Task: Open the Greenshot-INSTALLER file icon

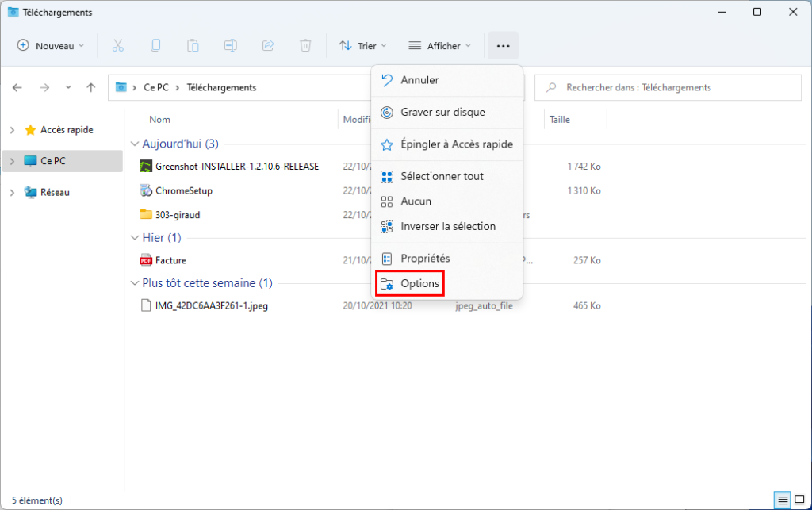Action: [146, 166]
